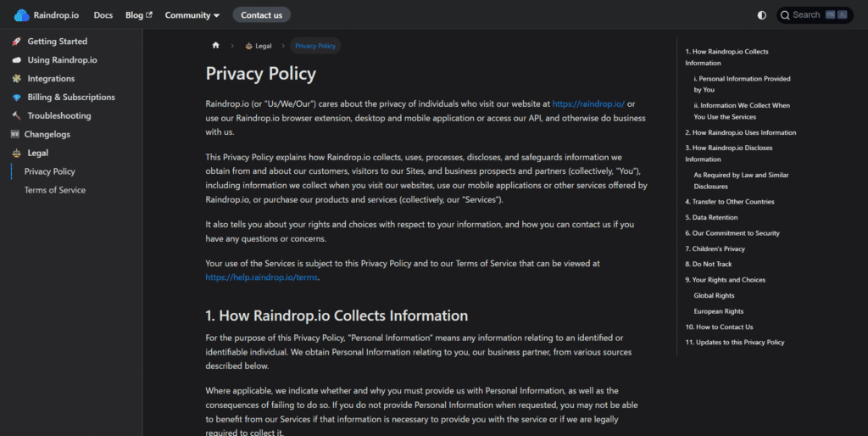Jump to 10. How to Contact Us
This screenshot has height=436, width=868.
pyautogui.click(x=719, y=327)
